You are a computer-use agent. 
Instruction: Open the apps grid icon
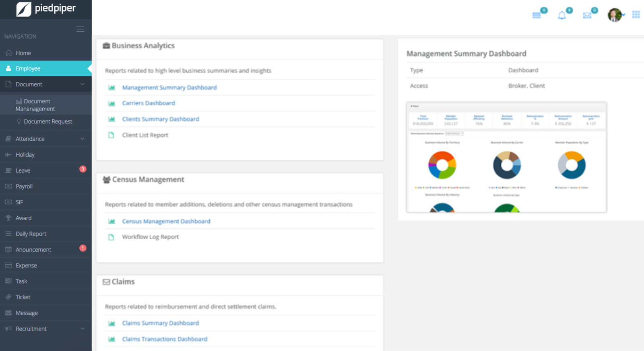coord(636,15)
